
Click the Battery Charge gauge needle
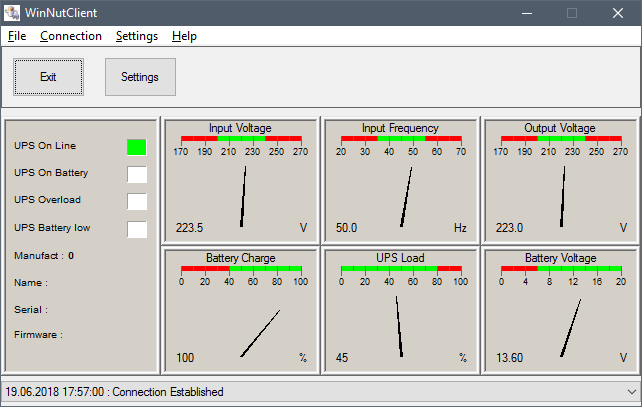[x=260, y=333]
